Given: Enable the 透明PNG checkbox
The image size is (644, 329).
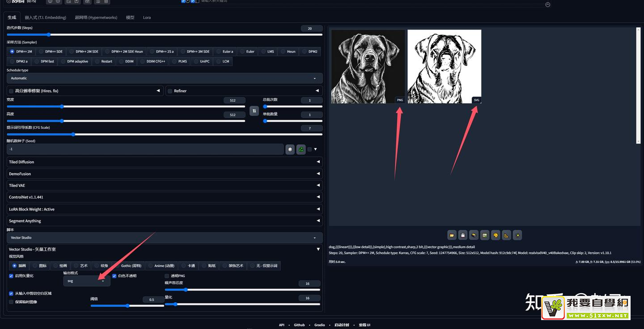Looking at the screenshot, I should pos(167,276).
